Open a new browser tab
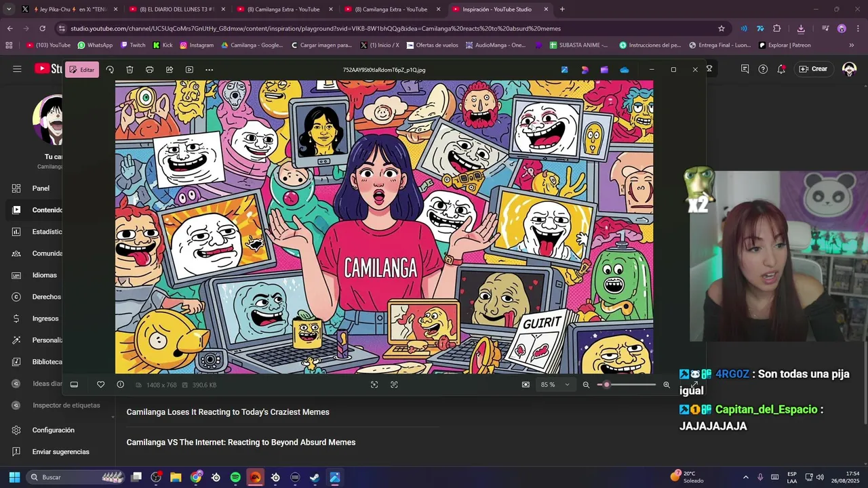 click(x=562, y=9)
